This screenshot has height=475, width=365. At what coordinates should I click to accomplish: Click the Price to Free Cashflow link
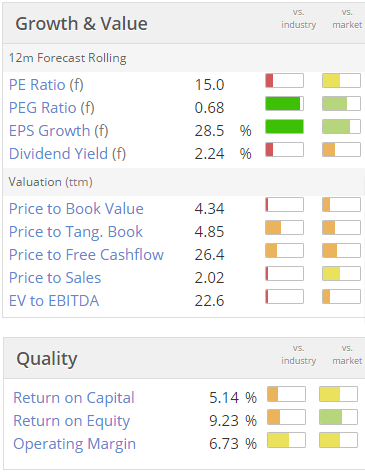coord(86,255)
